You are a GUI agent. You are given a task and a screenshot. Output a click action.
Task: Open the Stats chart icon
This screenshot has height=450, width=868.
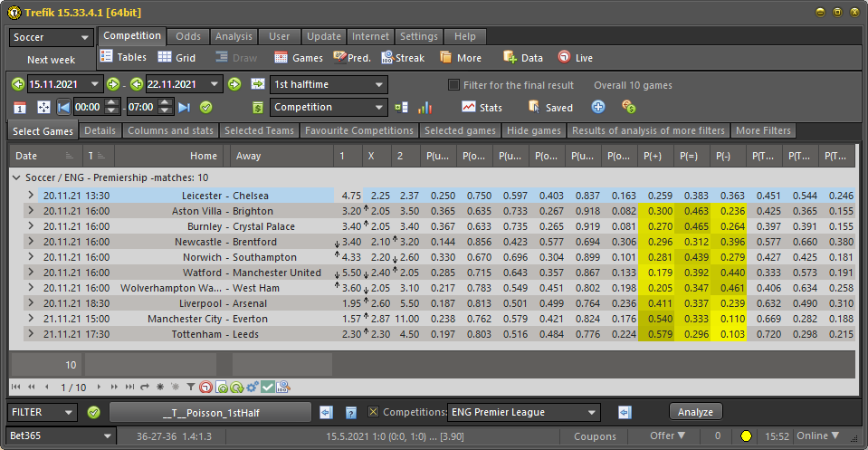468,107
